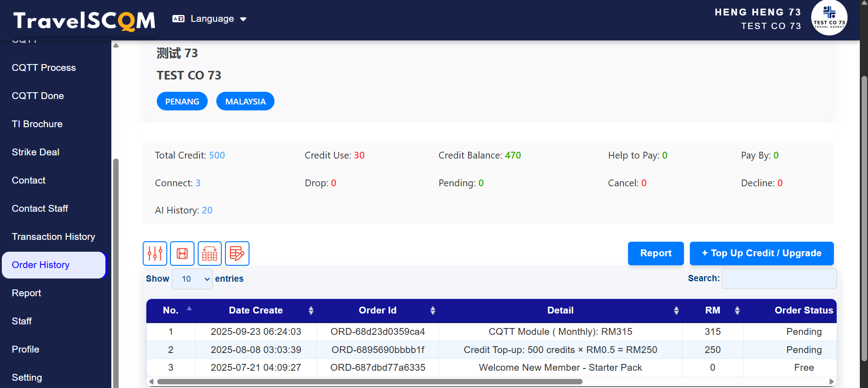Click the TEST CO 73 profile avatar
Viewport: 868px width, 388px height.
[x=829, y=18]
